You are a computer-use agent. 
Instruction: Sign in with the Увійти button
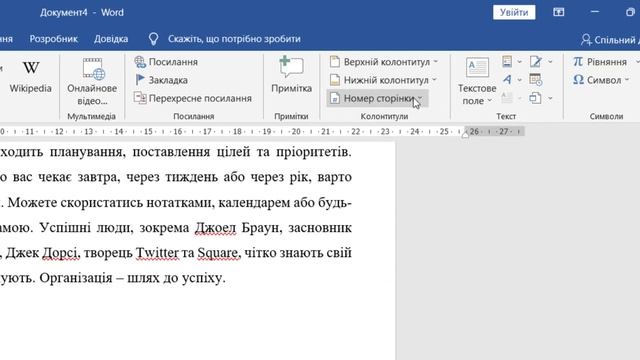[514, 12]
